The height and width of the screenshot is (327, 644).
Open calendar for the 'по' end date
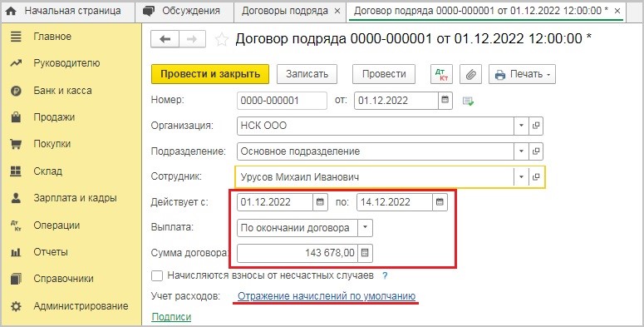[440, 202]
